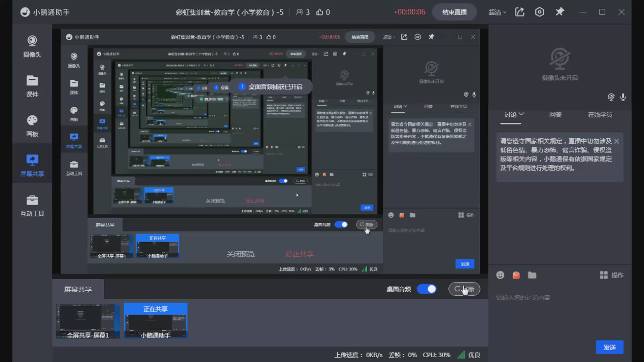Send the chat message with 发送
This screenshot has height=362, width=644.
coord(609,347)
